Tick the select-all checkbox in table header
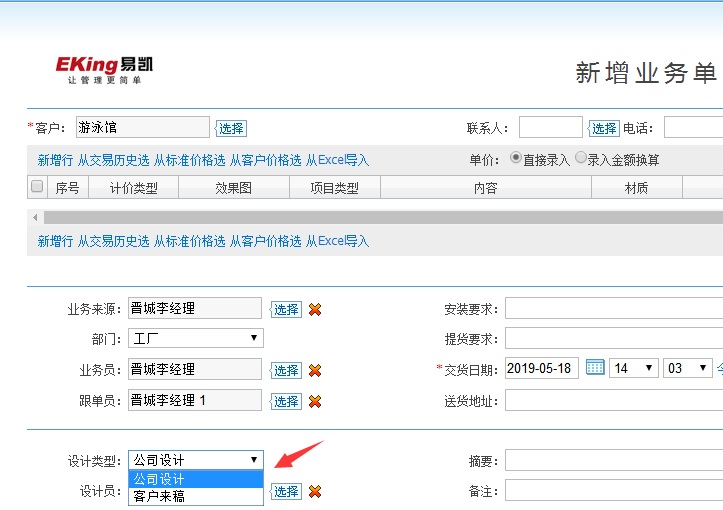Viewport: 723px width, 510px height. coord(37,187)
